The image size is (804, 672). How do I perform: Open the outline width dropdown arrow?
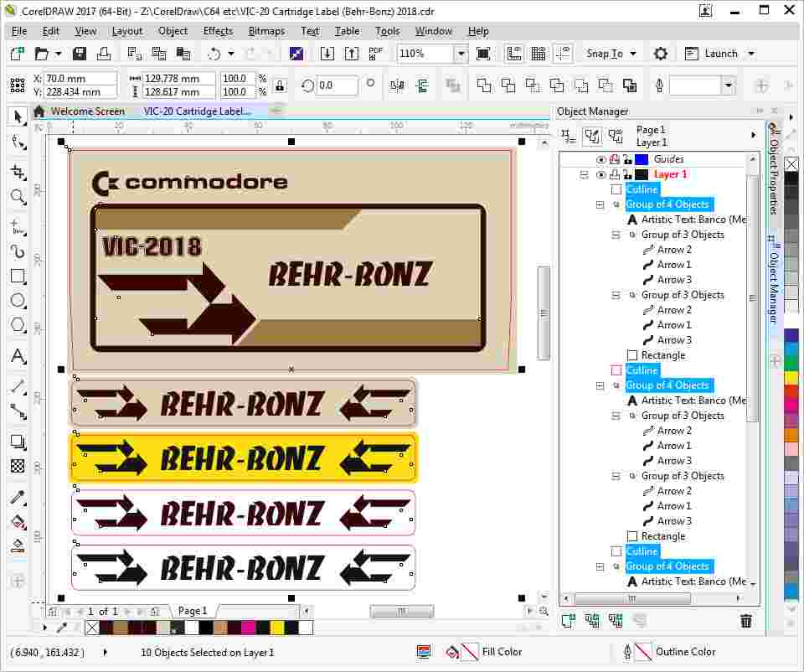(728, 85)
